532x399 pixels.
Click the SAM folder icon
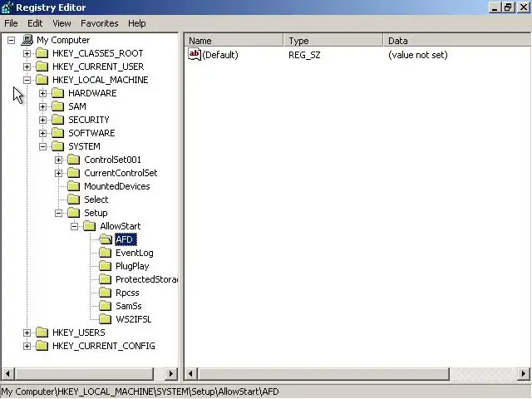[x=57, y=106]
